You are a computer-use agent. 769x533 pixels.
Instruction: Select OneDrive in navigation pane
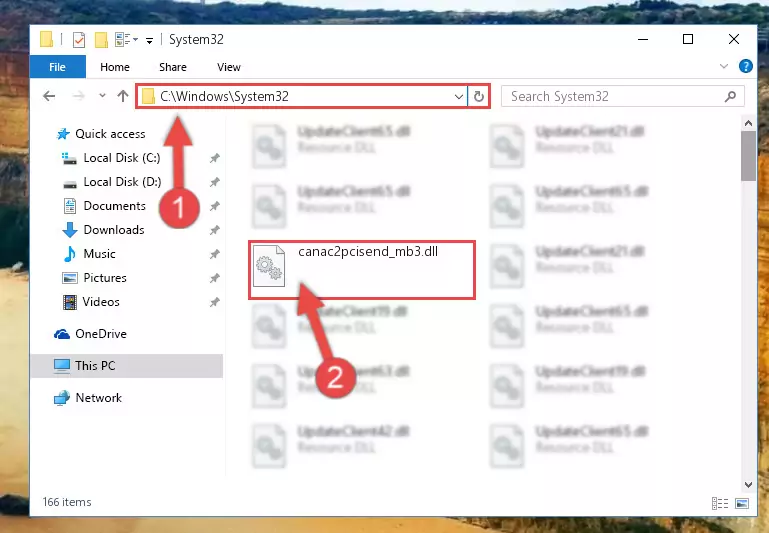[101, 334]
